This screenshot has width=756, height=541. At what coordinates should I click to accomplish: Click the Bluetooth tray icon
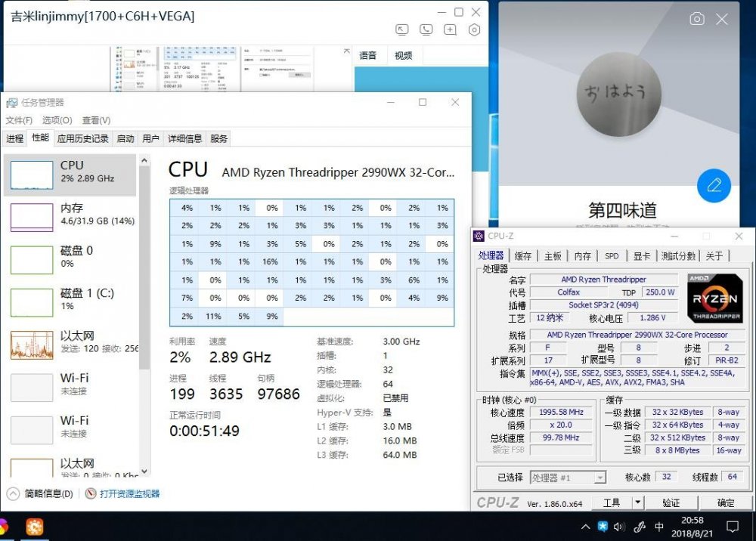click(x=603, y=527)
